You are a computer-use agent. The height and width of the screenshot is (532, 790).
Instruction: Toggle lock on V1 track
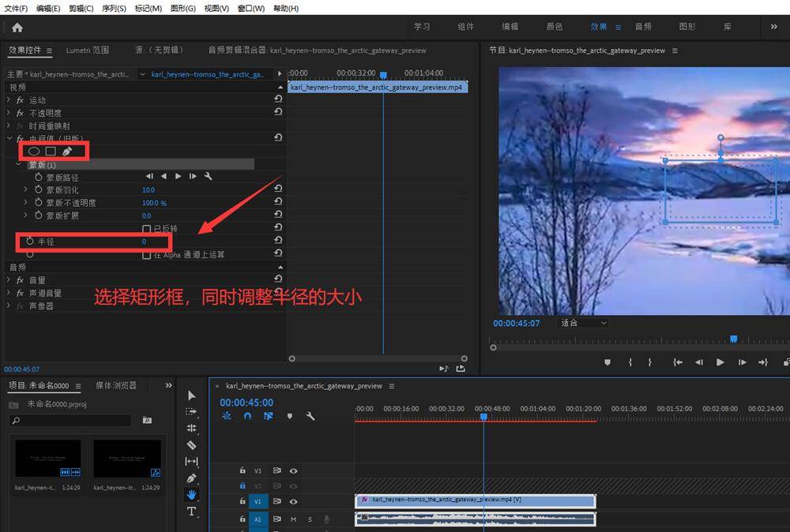pos(243,501)
